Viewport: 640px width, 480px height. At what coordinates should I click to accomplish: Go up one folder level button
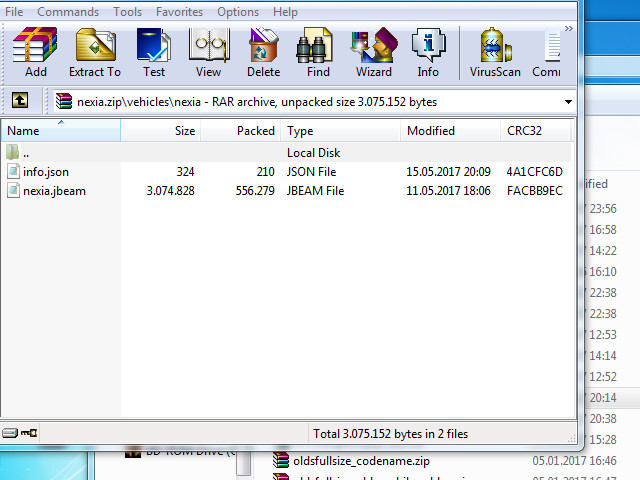tap(20, 100)
